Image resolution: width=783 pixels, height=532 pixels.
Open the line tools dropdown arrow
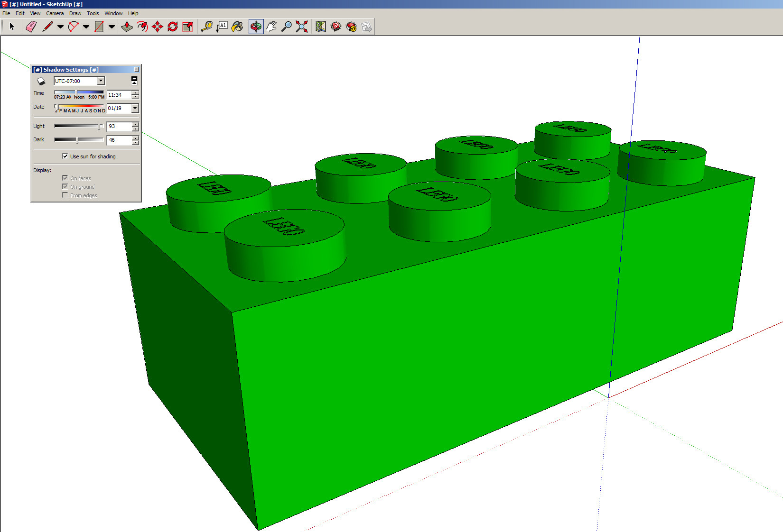(x=60, y=27)
